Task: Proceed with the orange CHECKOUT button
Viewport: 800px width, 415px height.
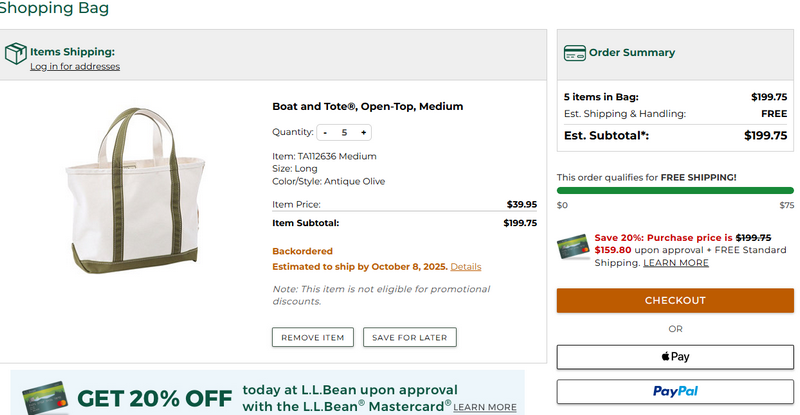Action: [675, 300]
